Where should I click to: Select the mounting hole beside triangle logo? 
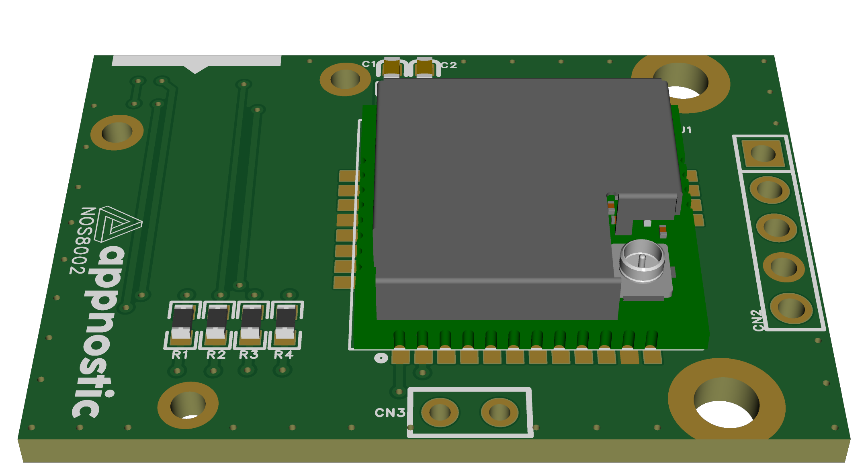click(x=117, y=133)
